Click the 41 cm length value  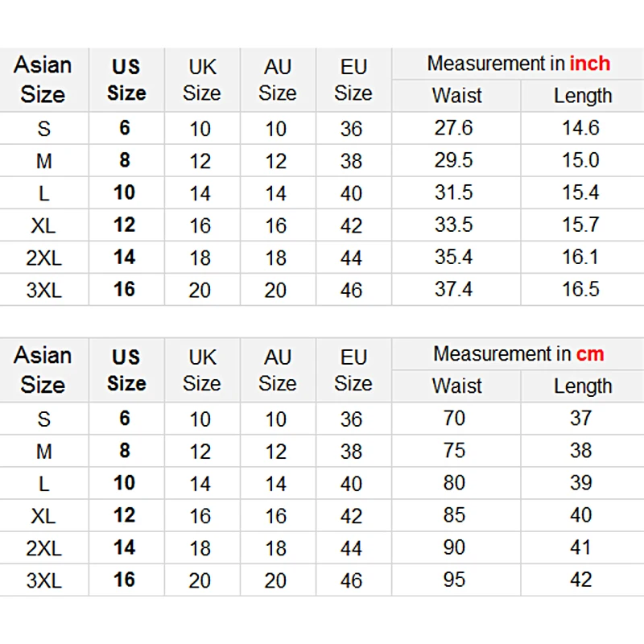[580, 547]
